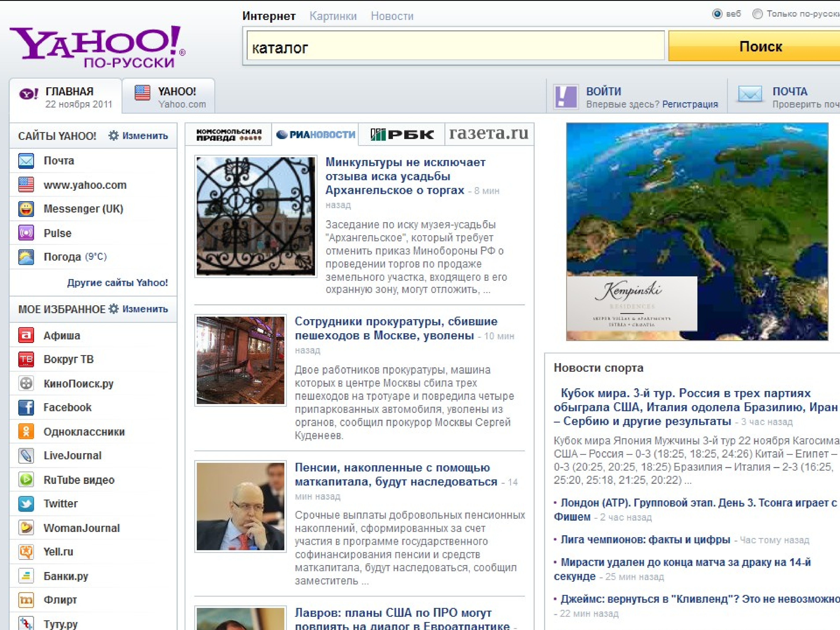
Task: Click the 'www.yahoo.com' sidebar entry
Action: pyautogui.click(x=93, y=185)
